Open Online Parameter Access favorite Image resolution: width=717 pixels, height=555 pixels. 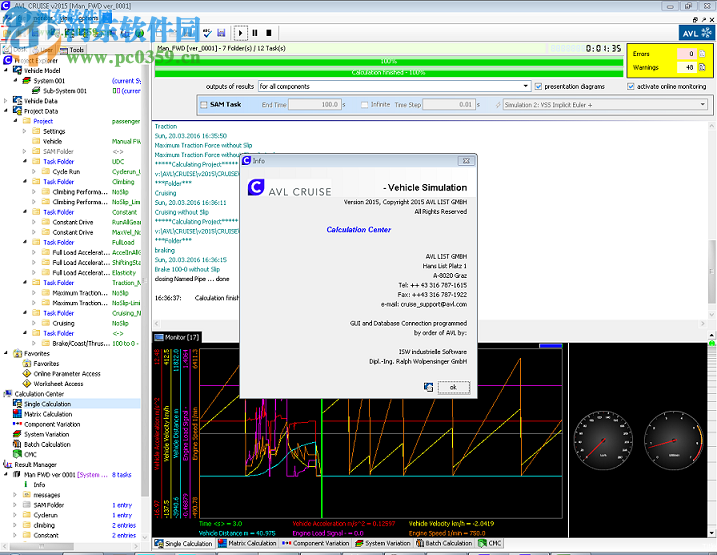point(66,373)
